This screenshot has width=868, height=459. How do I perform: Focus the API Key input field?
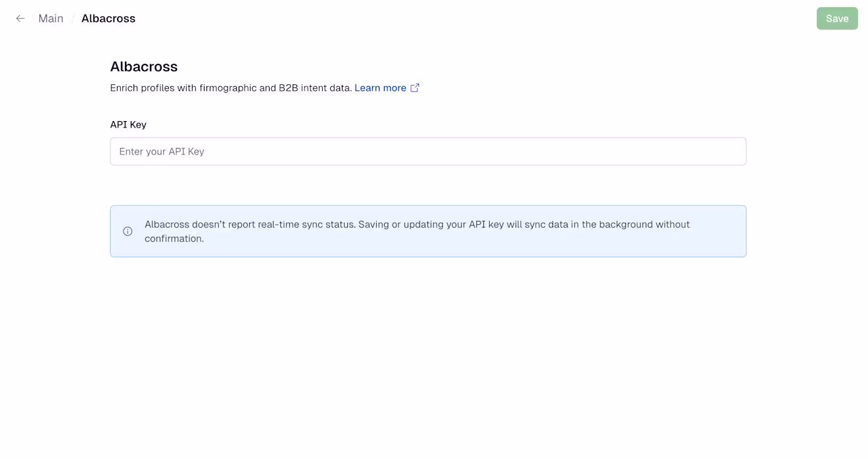[x=428, y=151]
